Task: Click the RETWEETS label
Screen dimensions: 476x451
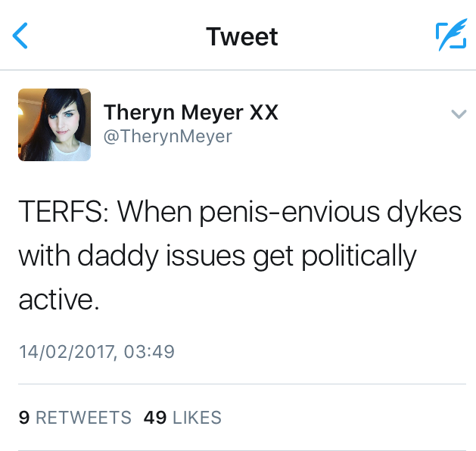Action: tap(83, 417)
